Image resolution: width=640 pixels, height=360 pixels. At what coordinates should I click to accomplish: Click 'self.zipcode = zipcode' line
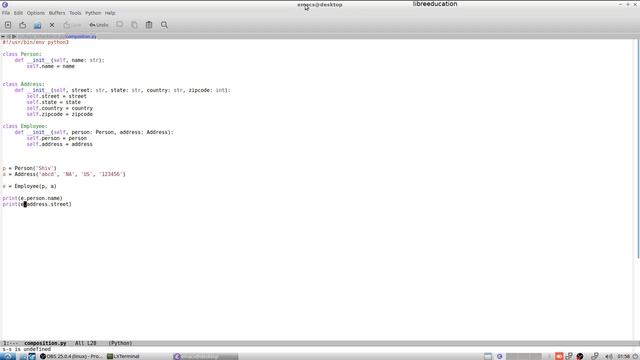point(60,114)
